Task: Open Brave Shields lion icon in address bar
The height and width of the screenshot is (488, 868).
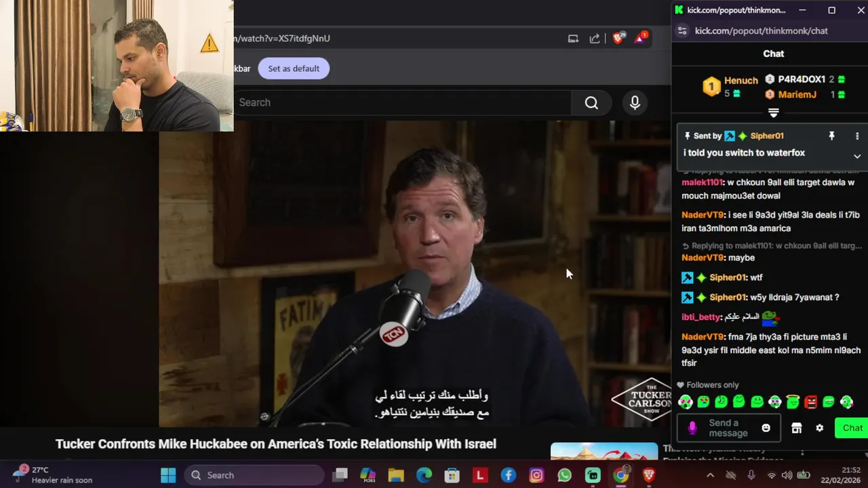Action: point(618,39)
